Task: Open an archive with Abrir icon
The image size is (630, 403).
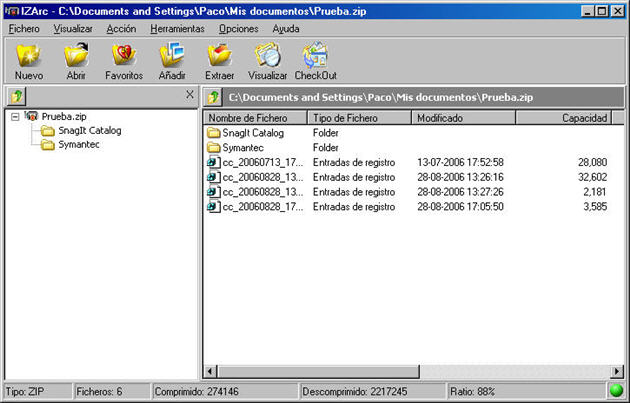Action: point(76,59)
